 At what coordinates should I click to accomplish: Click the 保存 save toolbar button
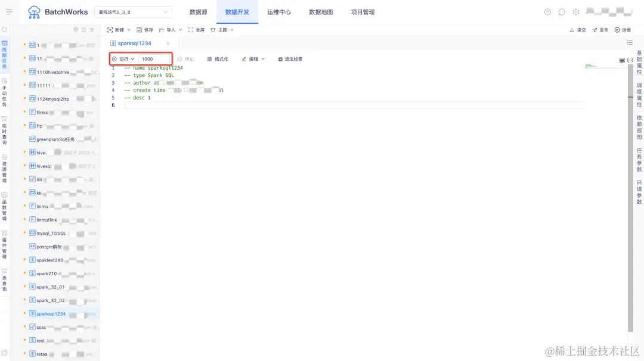tap(144, 30)
